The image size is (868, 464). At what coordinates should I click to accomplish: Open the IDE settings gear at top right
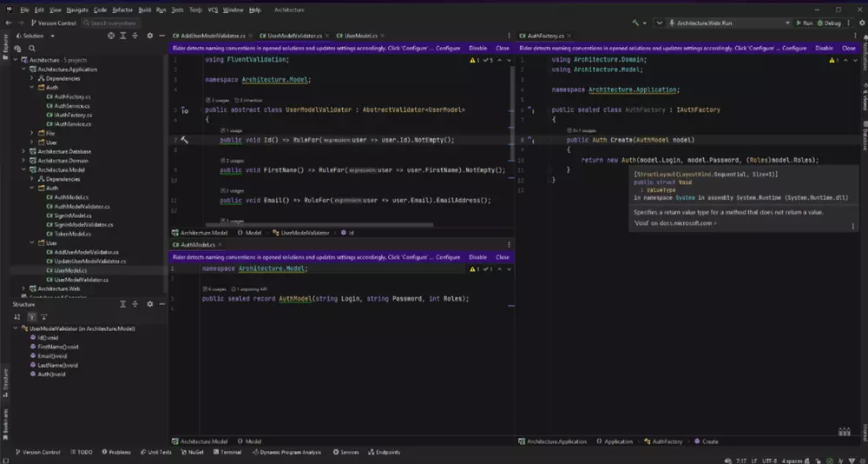pos(862,23)
